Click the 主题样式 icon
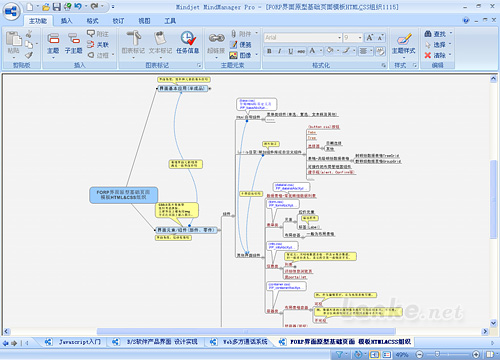Viewport: 500px width, 360px height. (404, 39)
